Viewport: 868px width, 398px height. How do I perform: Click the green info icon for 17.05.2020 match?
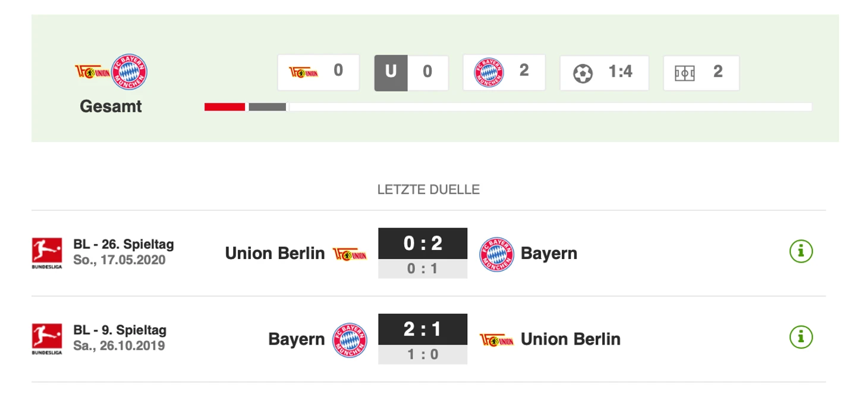click(801, 252)
